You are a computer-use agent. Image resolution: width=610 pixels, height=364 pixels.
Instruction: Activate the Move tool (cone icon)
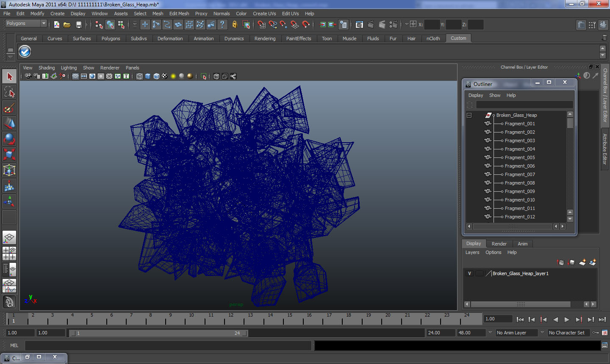9,124
